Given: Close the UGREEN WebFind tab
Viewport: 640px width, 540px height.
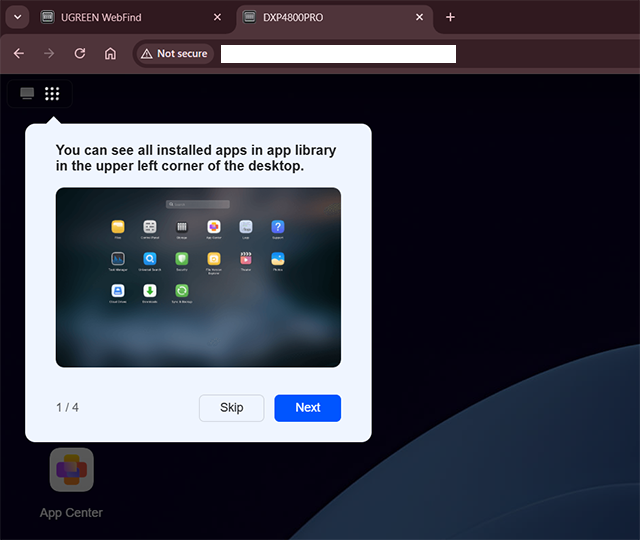Looking at the screenshot, I should point(218,17).
